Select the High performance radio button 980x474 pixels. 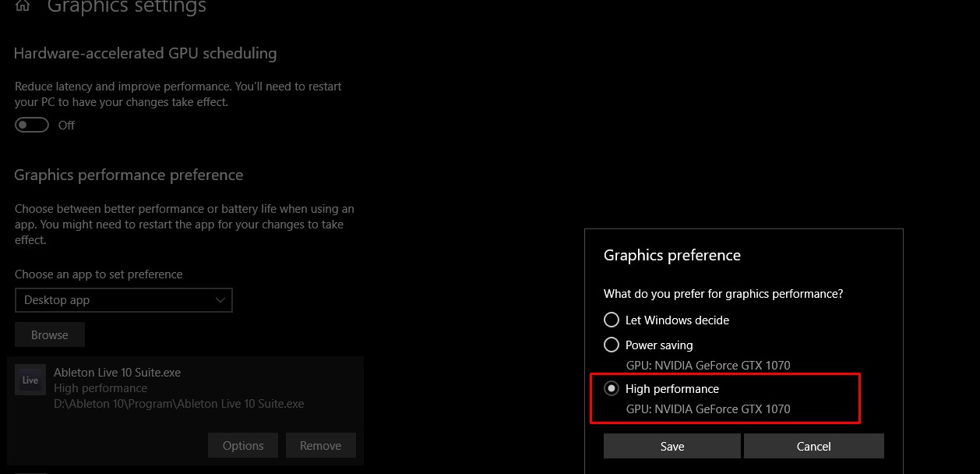click(612, 388)
